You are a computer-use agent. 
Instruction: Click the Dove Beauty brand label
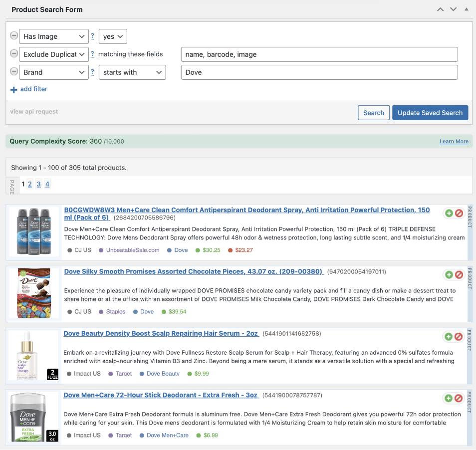click(x=163, y=374)
